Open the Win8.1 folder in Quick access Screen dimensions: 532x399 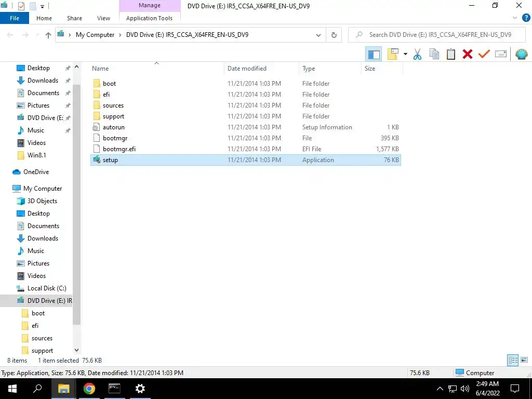37,155
